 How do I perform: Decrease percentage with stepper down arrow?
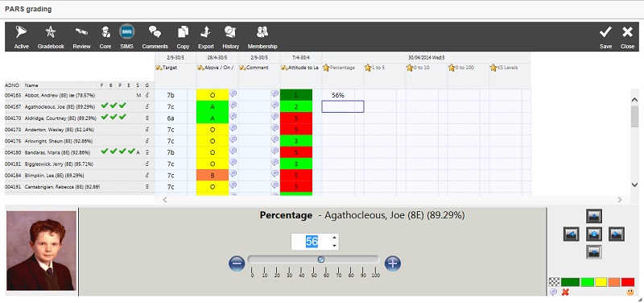point(334,246)
